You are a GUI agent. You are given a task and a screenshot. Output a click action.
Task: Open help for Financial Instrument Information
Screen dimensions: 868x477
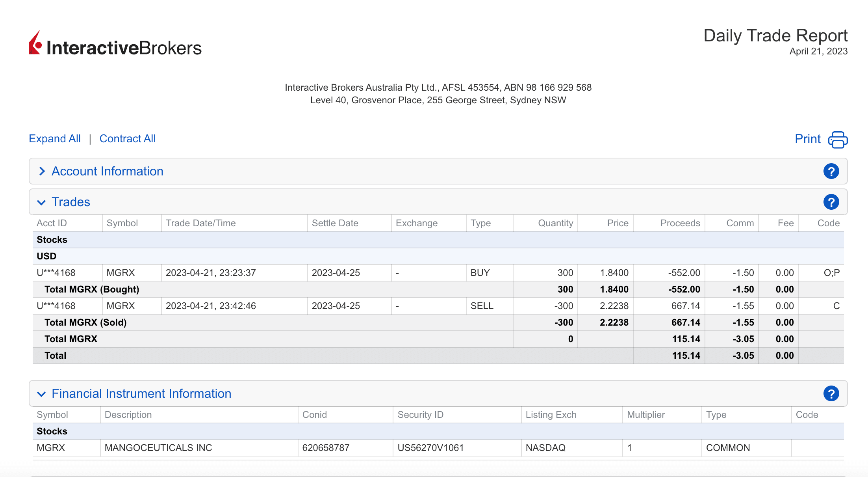click(x=831, y=394)
